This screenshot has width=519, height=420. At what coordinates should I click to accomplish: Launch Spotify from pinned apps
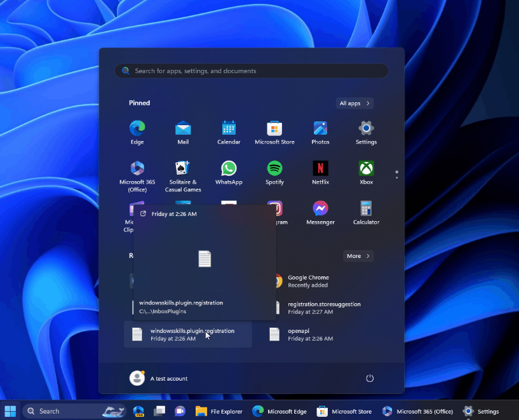274,172
